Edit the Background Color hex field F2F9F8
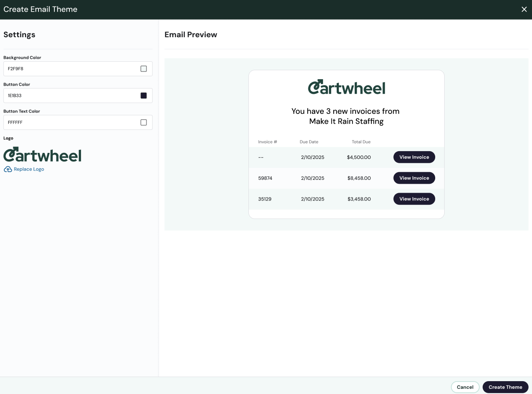 click(x=78, y=69)
